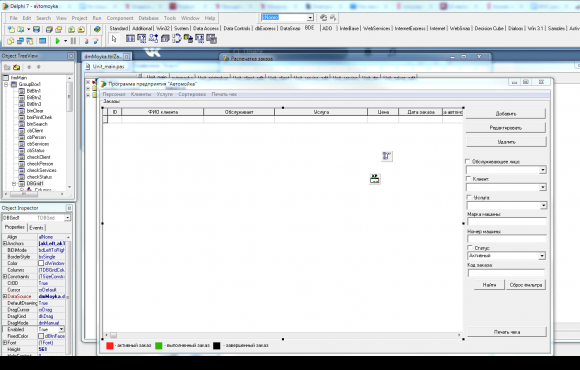Screen dimensions: 580x370
Task: Select the arrow pointer tool in palette
Action: (x=114, y=38)
